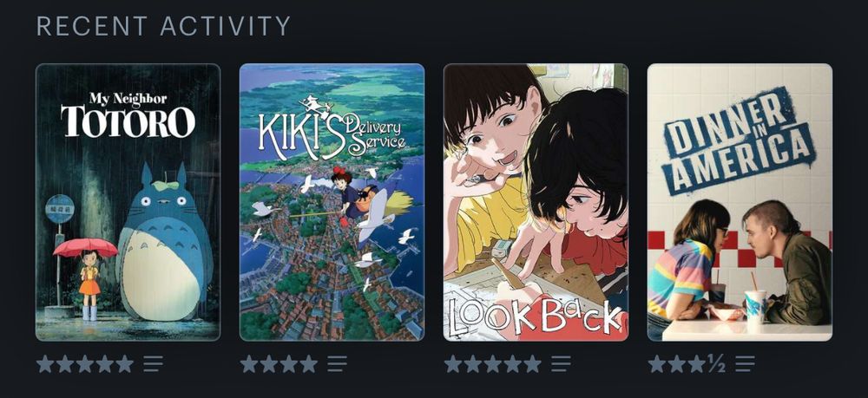Click the fifth star under Look Back
Image resolution: width=868 pixels, height=398 pixels.
[x=532, y=363]
